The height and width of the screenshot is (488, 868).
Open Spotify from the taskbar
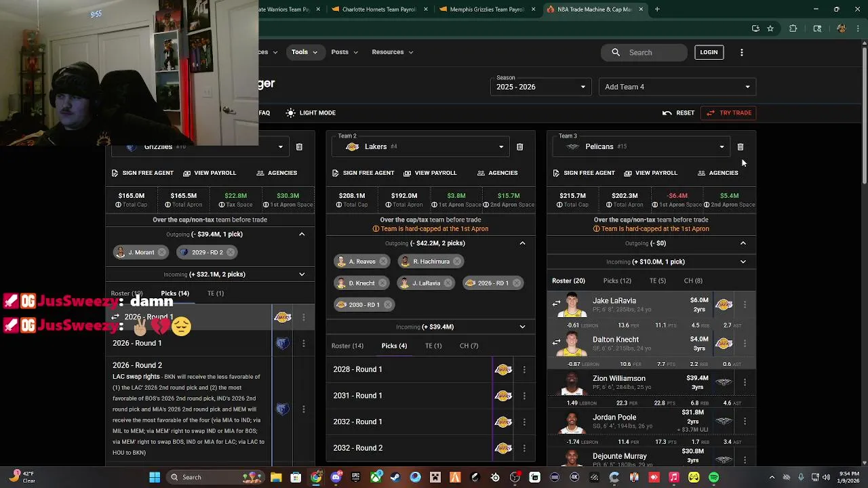[714, 477]
